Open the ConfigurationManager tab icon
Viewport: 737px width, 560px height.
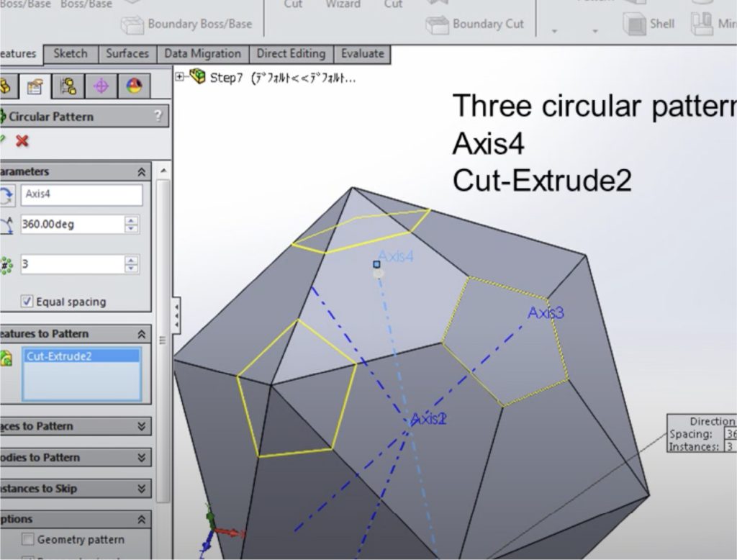coord(68,86)
